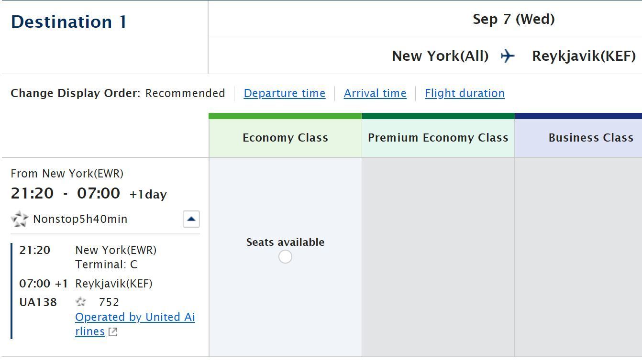This screenshot has height=364, width=642.
Task: Sort flights by Departure time
Action: tap(285, 93)
